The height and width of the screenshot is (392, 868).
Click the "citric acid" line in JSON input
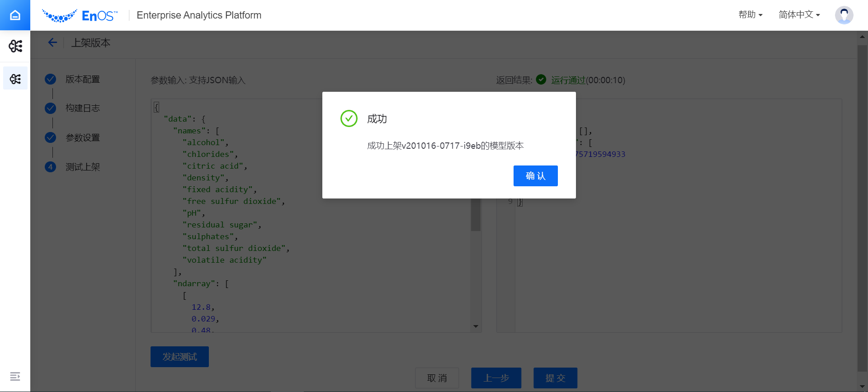(215, 166)
